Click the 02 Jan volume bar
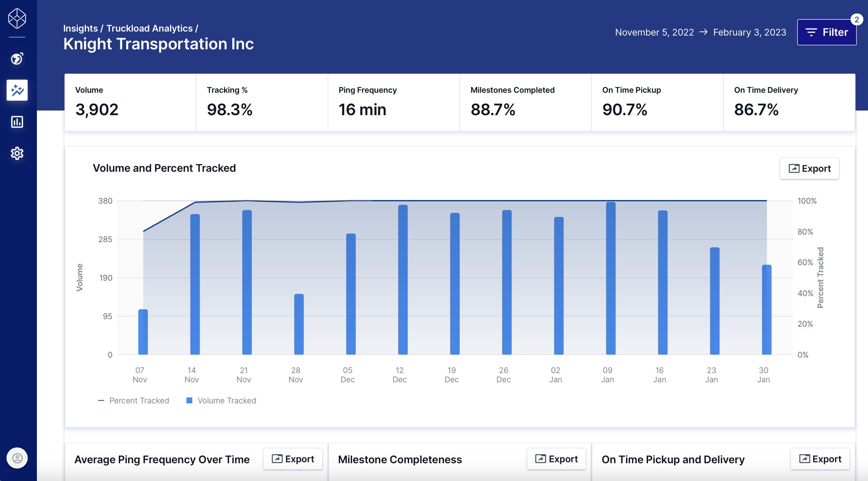 (x=559, y=286)
